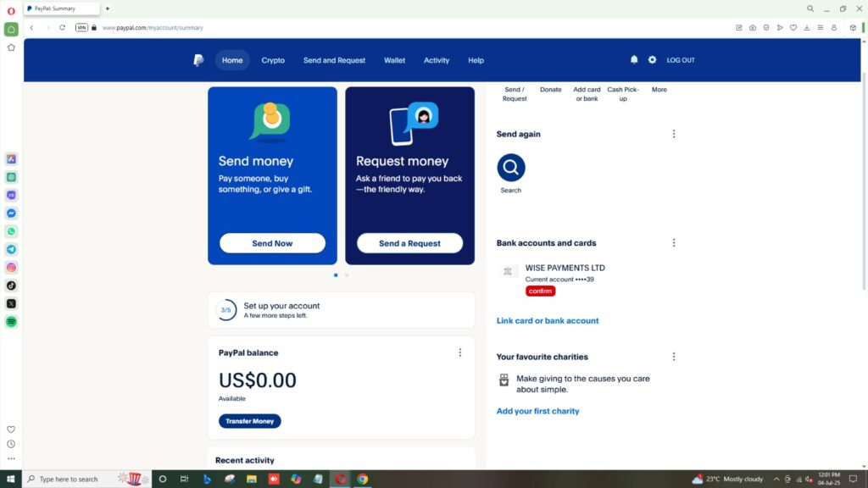Expand Bank accounts and cards options menu
Viewport: 868px width, 488px height.
tap(674, 243)
